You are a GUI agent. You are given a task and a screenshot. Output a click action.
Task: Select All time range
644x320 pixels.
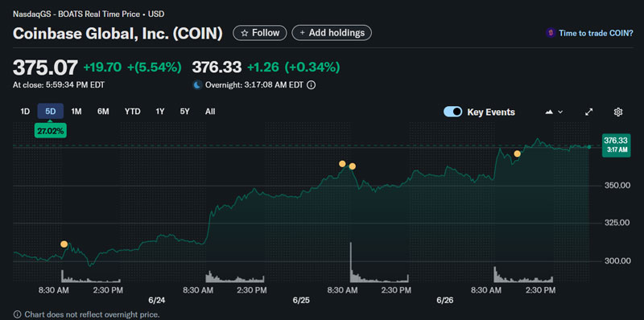pyautogui.click(x=210, y=112)
